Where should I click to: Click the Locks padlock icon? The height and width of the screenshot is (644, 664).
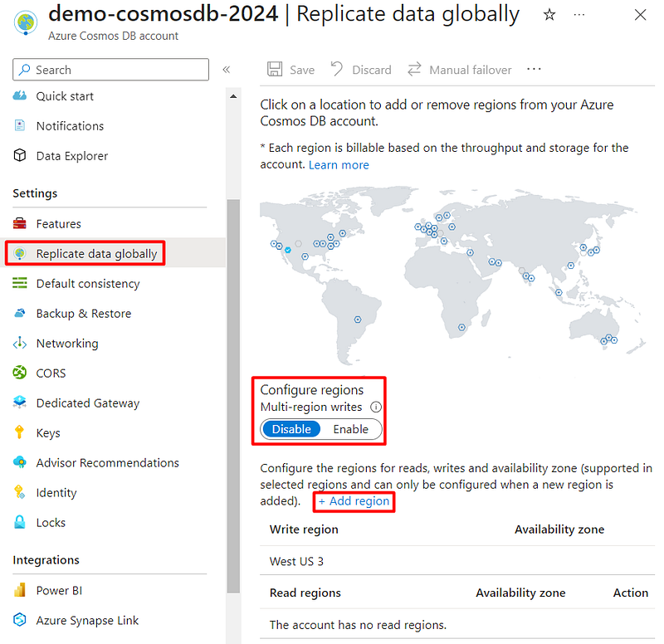pos(19,522)
